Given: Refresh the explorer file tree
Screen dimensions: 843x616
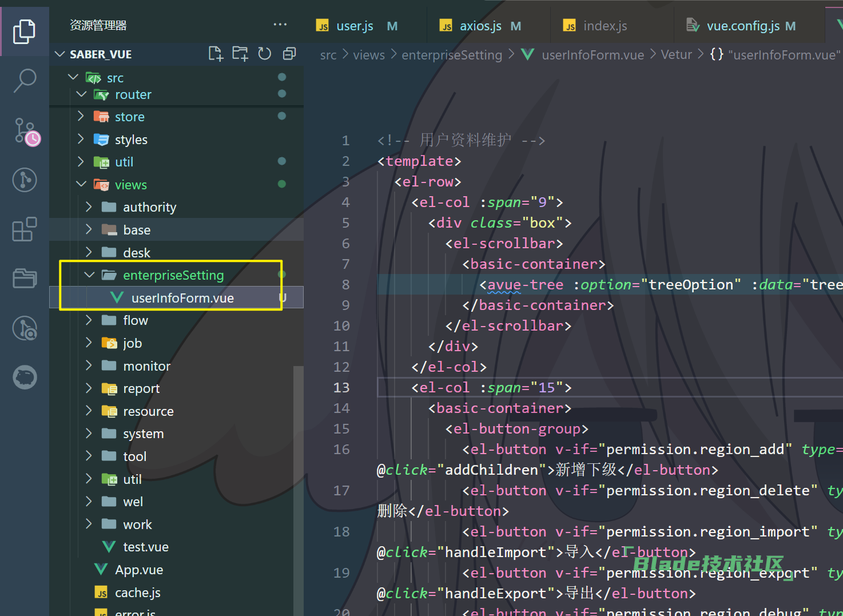Looking at the screenshot, I should tap(264, 54).
